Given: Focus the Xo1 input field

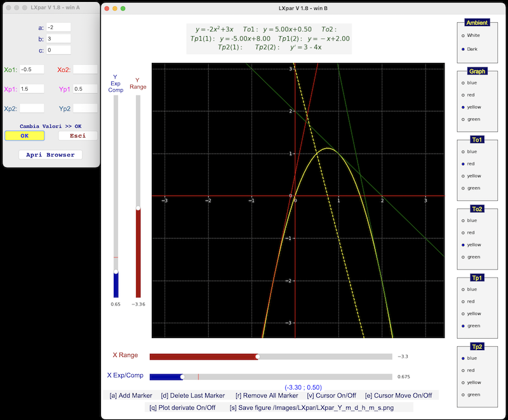Looking at the screenshot, I should [x=32, y=70].
